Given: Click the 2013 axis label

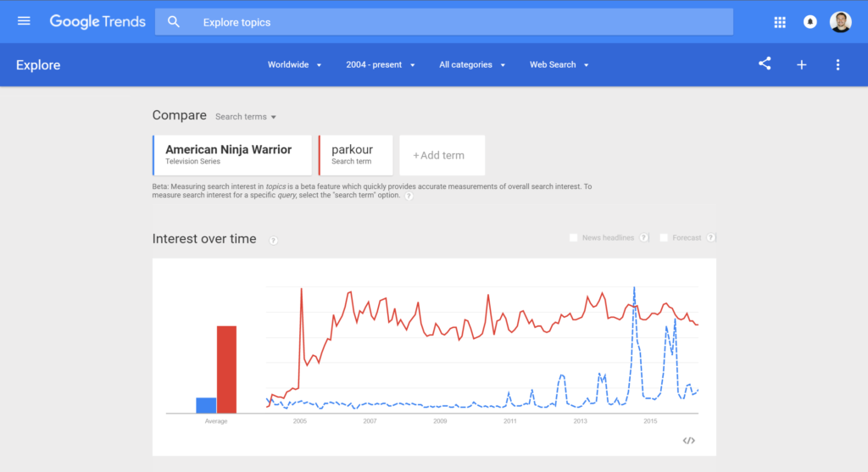Looking at the screenshot, I should point(580,421).
